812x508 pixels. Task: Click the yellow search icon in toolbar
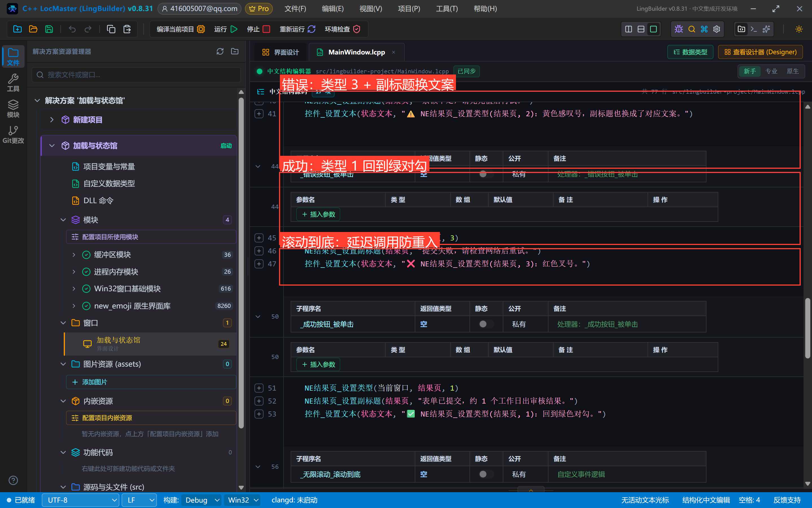pyautogui.click(x=692, y=29)
